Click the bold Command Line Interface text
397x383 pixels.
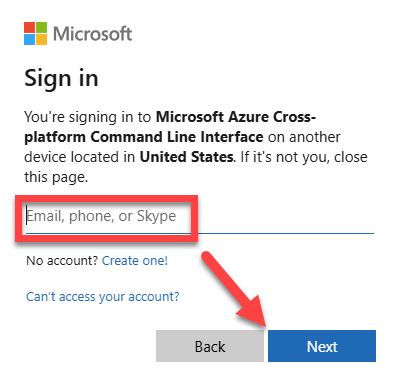pos(177,137)
